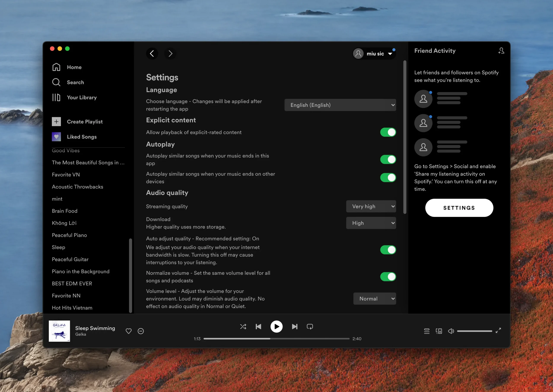Toggle Normalize volume switch
The width and height of the screenshot is (553, 392).
pyautogui.click(x=388, y=277)
